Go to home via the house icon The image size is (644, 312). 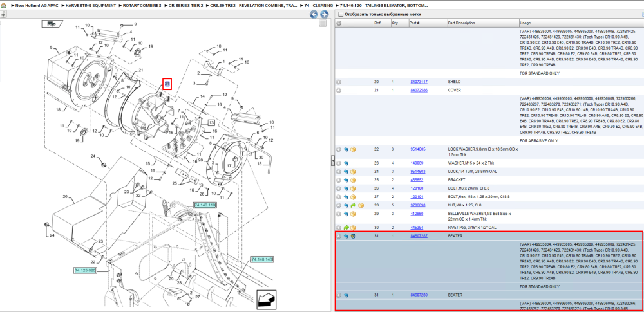click(4, 6)
